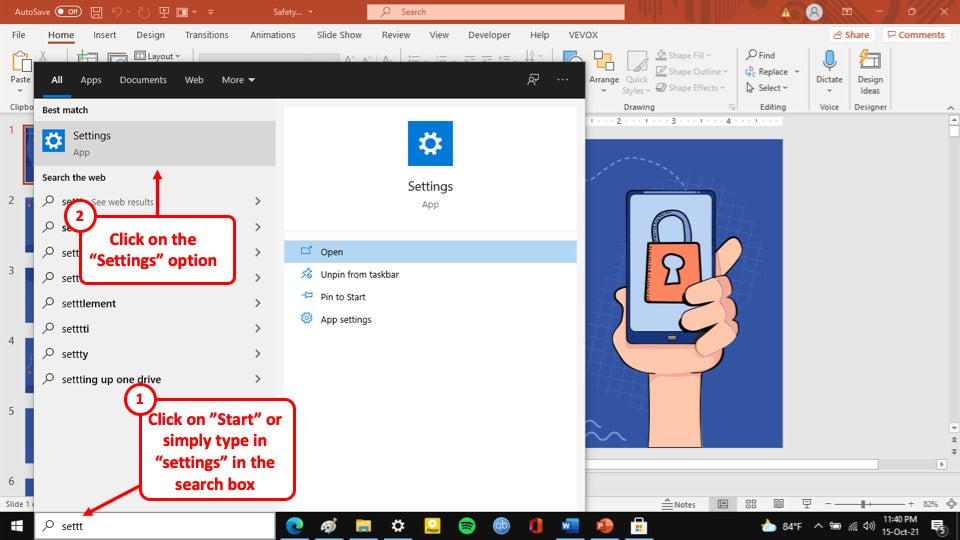Screen dimensions: 960x540
Task: Expand the More filter dropdown
Action: point(238,80)
